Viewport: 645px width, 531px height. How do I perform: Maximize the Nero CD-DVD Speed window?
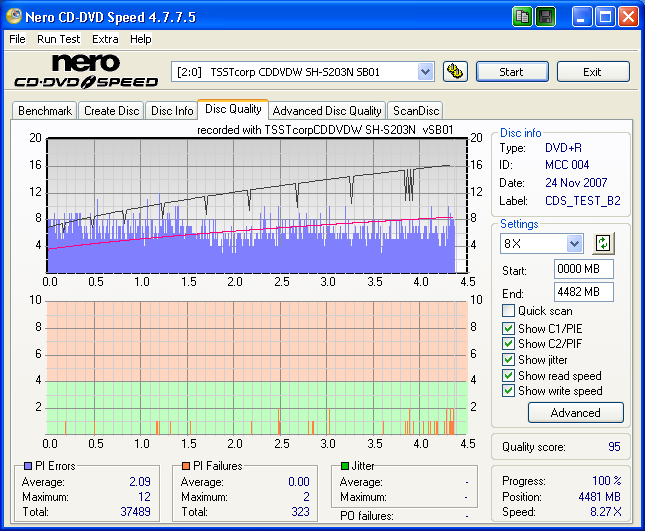[x=605, y=17]
